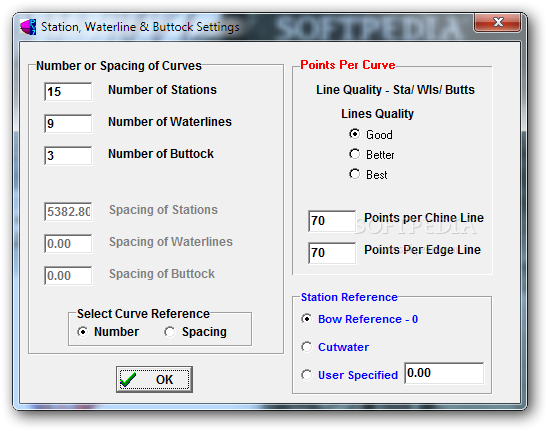Click the Select Curve Reference heading
The height and width of the screenshot is (431, 548).
tap(143, 314)
